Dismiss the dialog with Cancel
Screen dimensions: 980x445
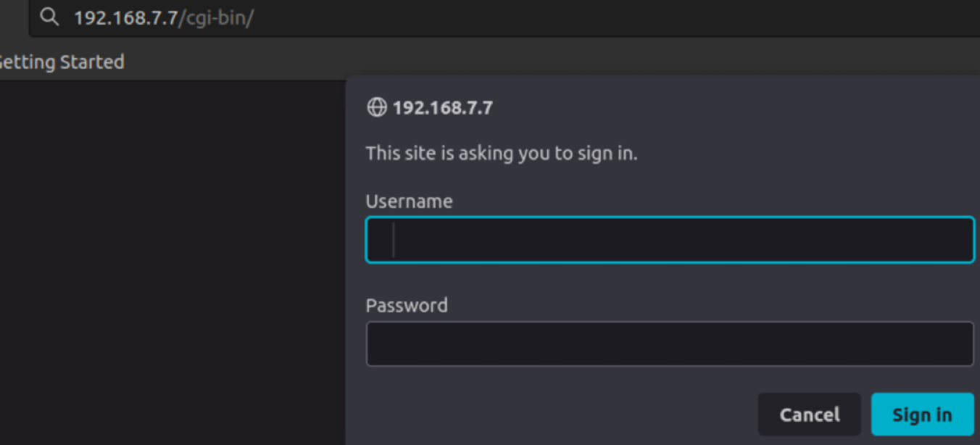click(809, 415)
